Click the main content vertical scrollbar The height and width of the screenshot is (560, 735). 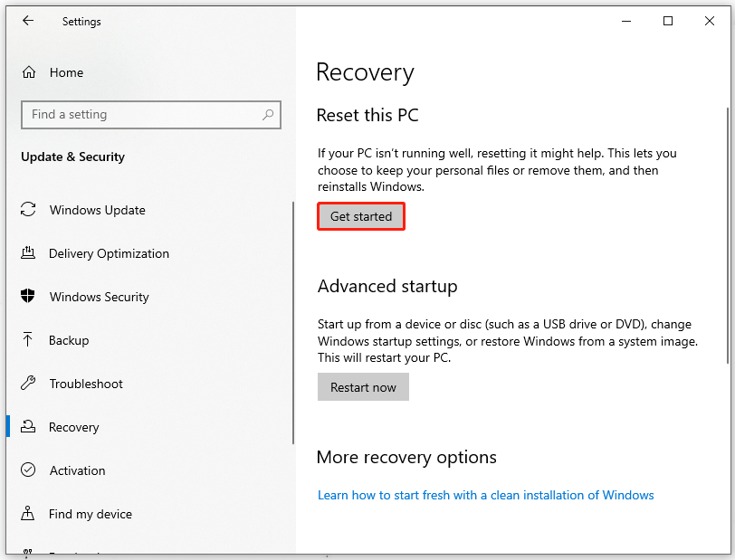click(728, 235)
